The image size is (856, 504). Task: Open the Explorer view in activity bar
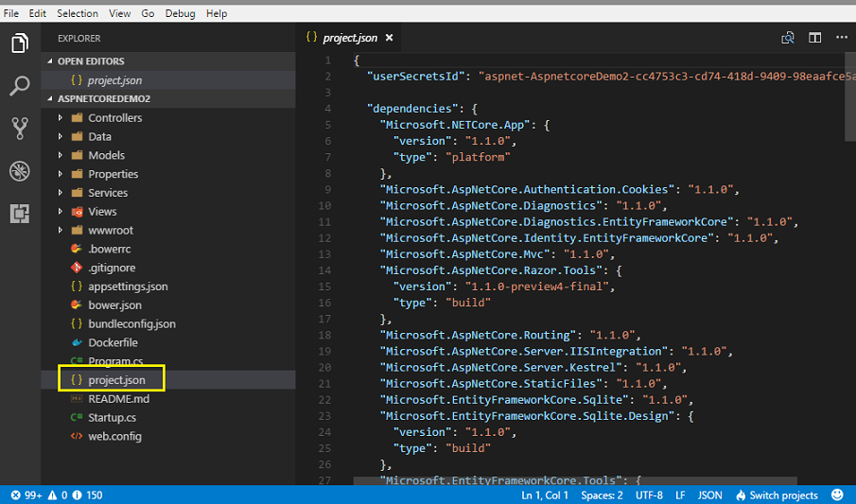coord(20,43)
